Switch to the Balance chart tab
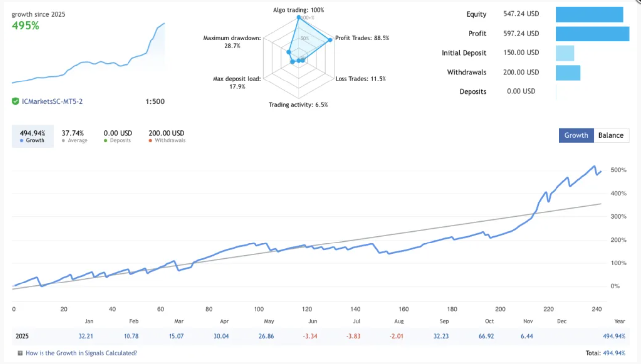 (x=611, y=135)
